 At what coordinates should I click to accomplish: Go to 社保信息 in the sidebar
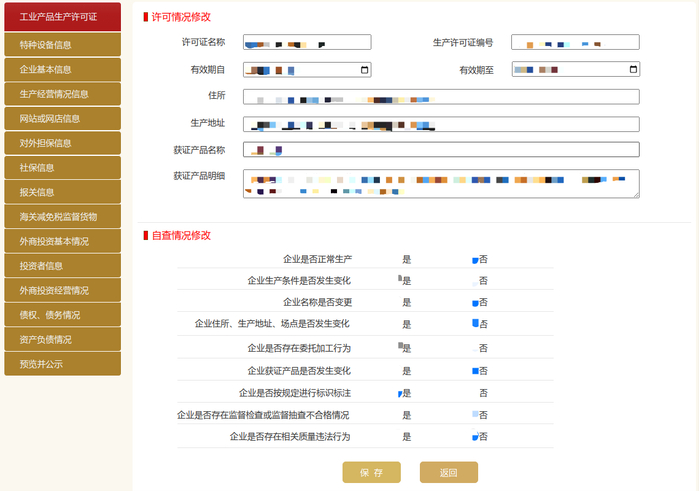click(62, 167)
